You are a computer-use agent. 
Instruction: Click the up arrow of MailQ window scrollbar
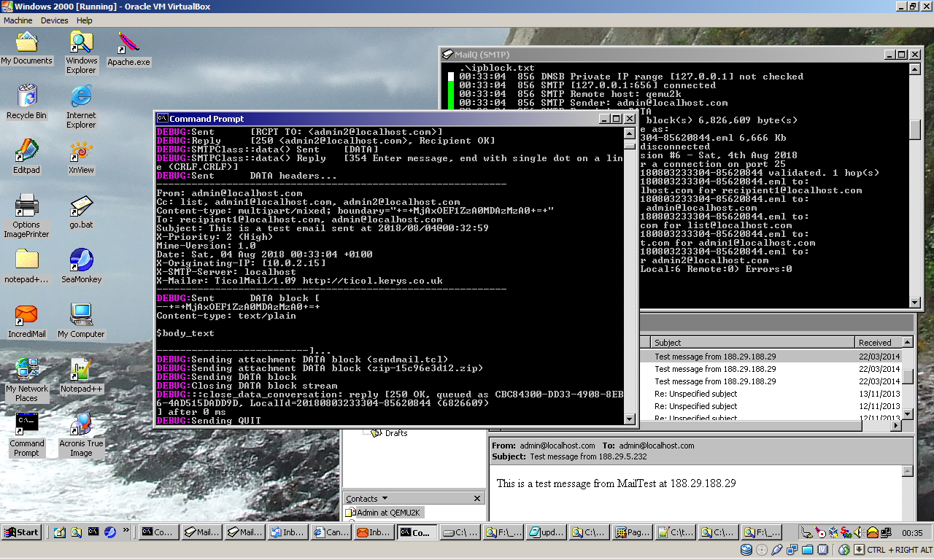tap(915, 69)
